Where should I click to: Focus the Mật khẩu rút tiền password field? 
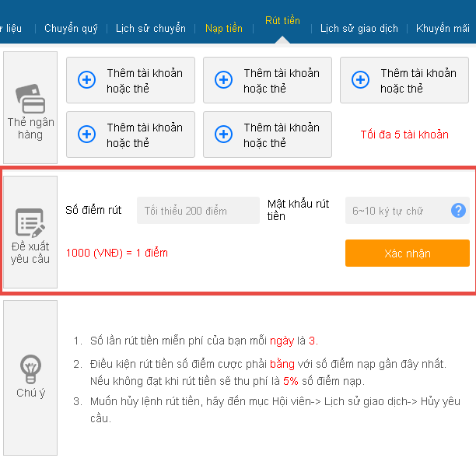[x=395, y=211]
